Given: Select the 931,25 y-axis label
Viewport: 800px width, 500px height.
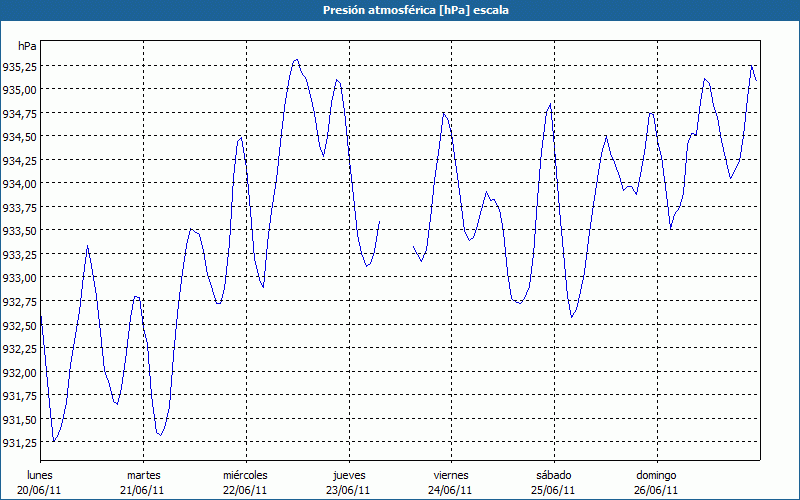Looking at the screenshot, I should 20,443.
